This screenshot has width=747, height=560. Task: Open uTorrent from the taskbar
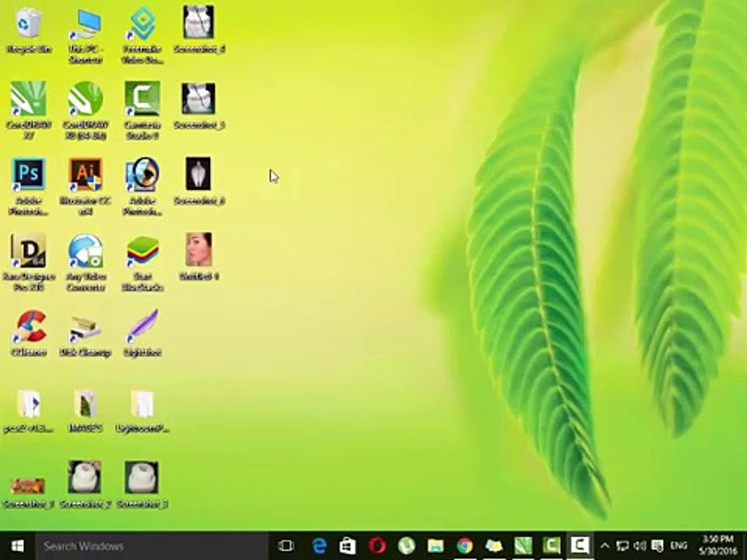click(x=406, y=545)
